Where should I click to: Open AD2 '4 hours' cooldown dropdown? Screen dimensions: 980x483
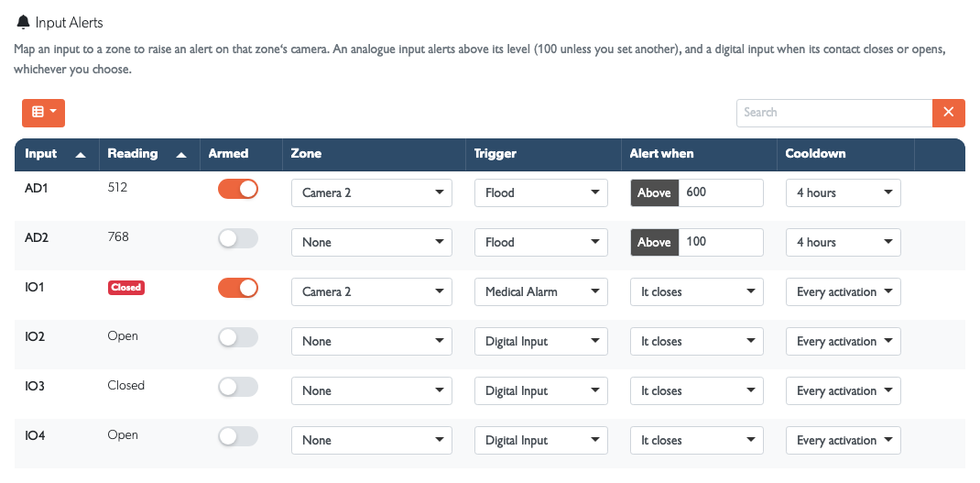pyautogui.click(x=844, y=242)
